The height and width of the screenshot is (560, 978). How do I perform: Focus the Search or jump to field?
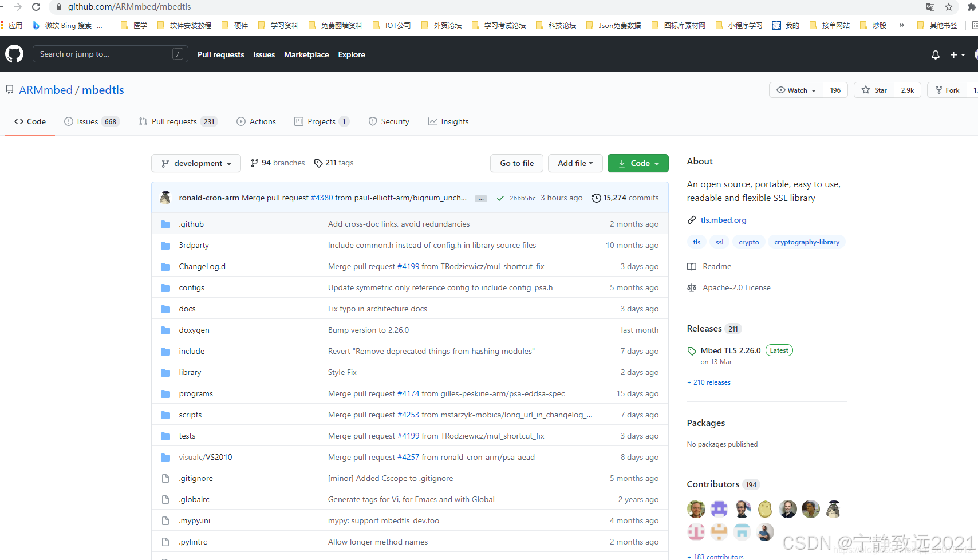pos(110,54)
